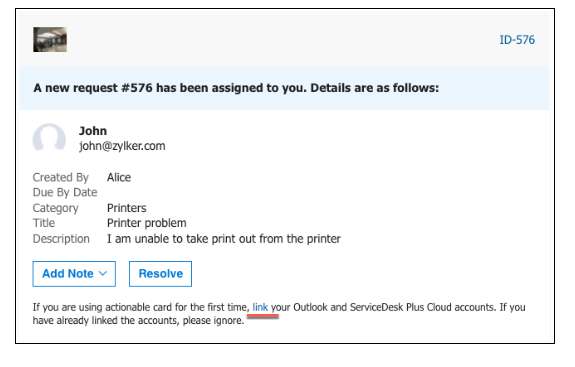The height and width of the screenshot is (367, 575).
Task: Click the Due By Date label
Action: click(x=65, y=192)
